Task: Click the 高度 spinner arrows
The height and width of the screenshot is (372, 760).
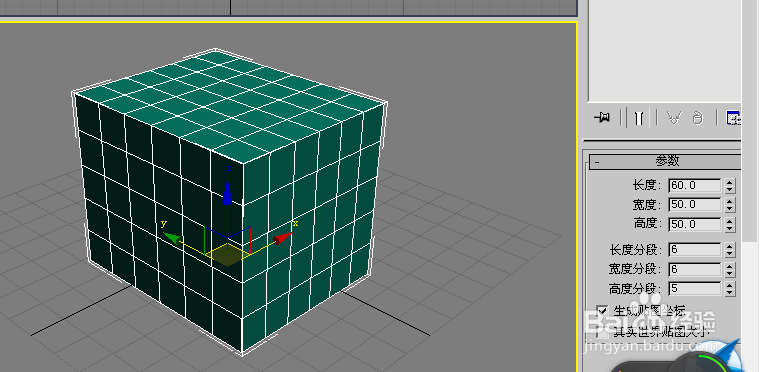Action: point(730,224)
